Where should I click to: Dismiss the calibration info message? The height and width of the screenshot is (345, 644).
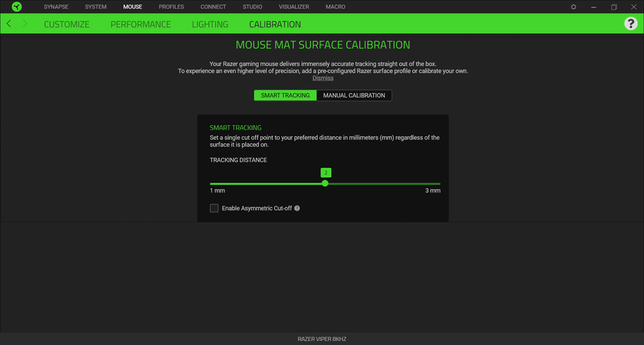pyautogui.click(x=323, y=78)
